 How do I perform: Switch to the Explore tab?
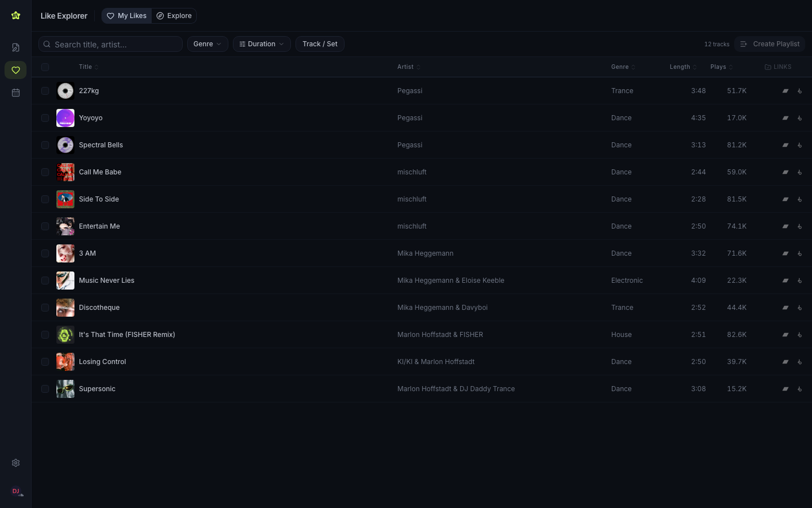(x=174, y=16)
